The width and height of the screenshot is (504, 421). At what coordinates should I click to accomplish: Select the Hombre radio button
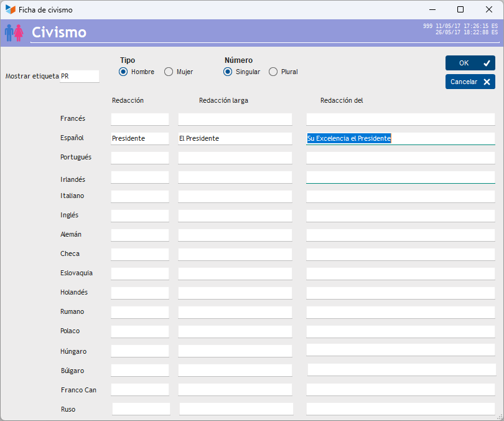123,72
